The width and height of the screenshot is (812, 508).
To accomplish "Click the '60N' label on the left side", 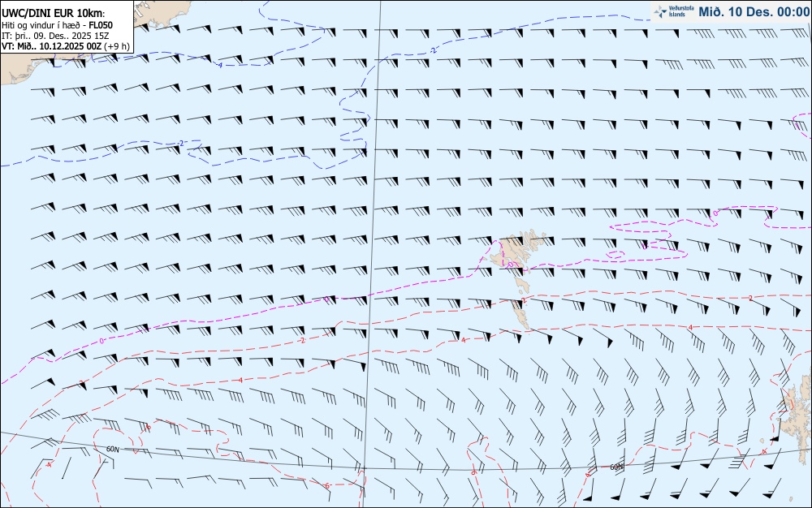I will click(x=112, y=449).
